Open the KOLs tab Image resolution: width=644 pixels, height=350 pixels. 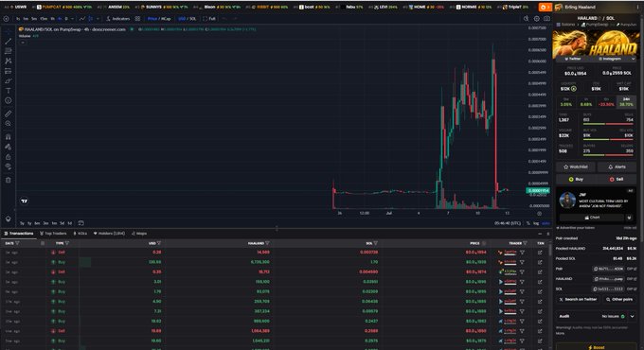click(x=80, y=234)
